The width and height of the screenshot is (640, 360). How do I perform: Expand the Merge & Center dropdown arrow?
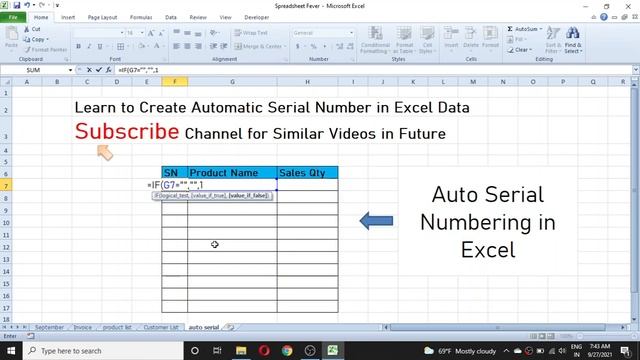[x=285, y=46]
